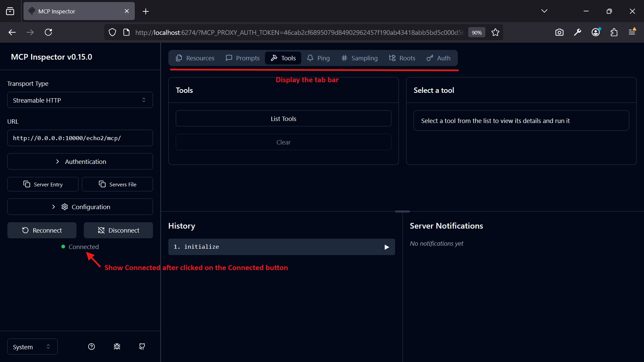This screenshot has width=644, height=362.
Task: Reset the 90% zoom level badge
Action: (x=477, y=33)
